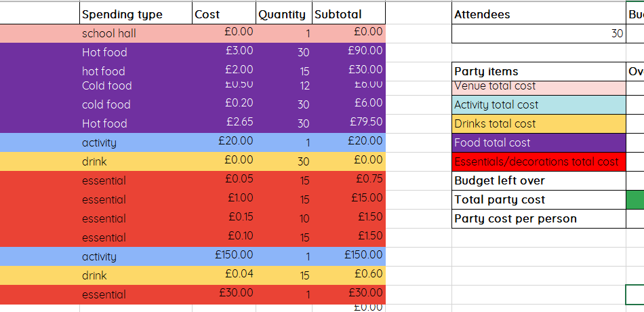Click the Cost column header cell
Viewport: 644px width, 312px height.
[223, 14]
